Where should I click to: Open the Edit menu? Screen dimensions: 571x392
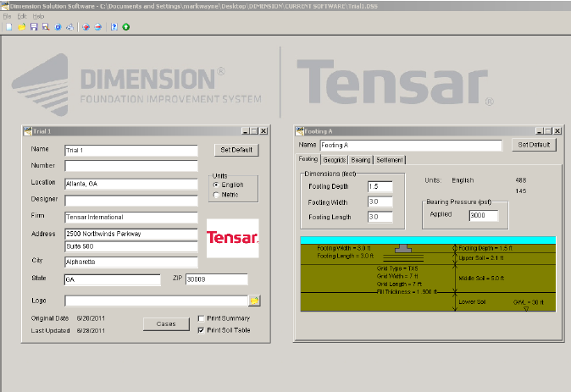pos(22,16)
